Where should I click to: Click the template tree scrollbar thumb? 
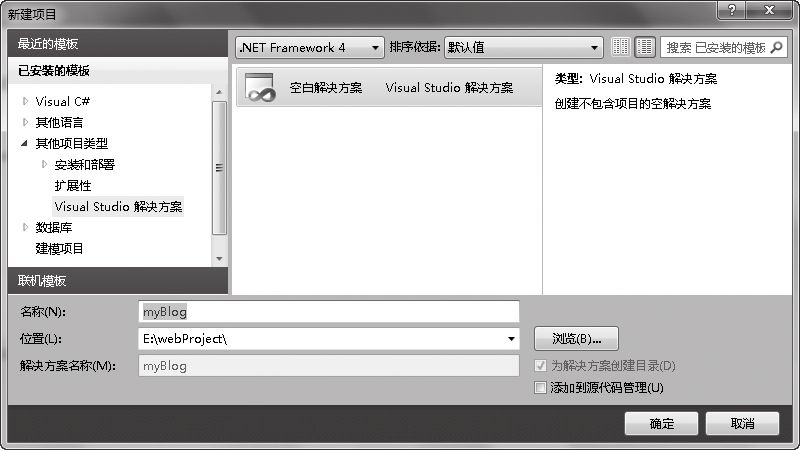click(219, 168)
